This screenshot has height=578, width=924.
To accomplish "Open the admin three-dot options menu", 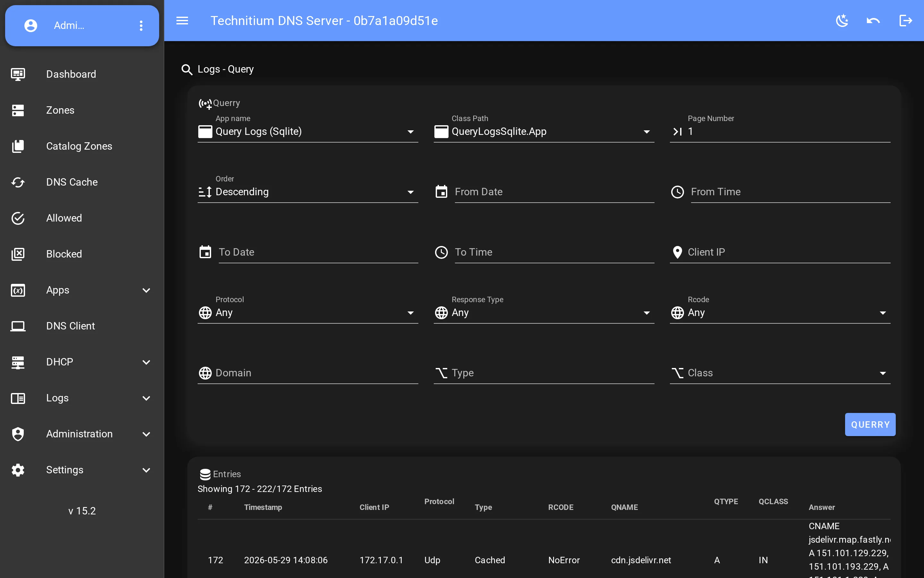I will 141,26.
